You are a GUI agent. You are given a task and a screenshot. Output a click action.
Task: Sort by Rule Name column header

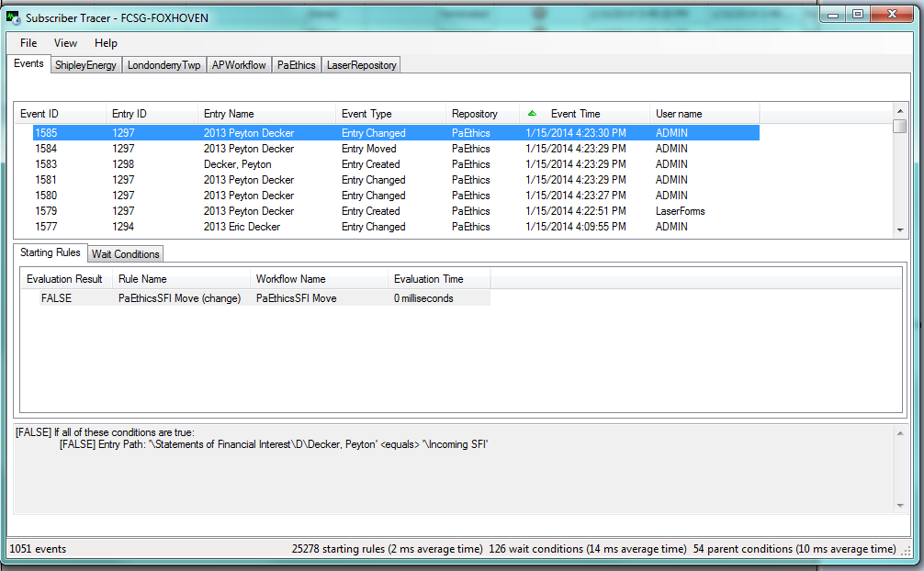[x=181, y=279]
